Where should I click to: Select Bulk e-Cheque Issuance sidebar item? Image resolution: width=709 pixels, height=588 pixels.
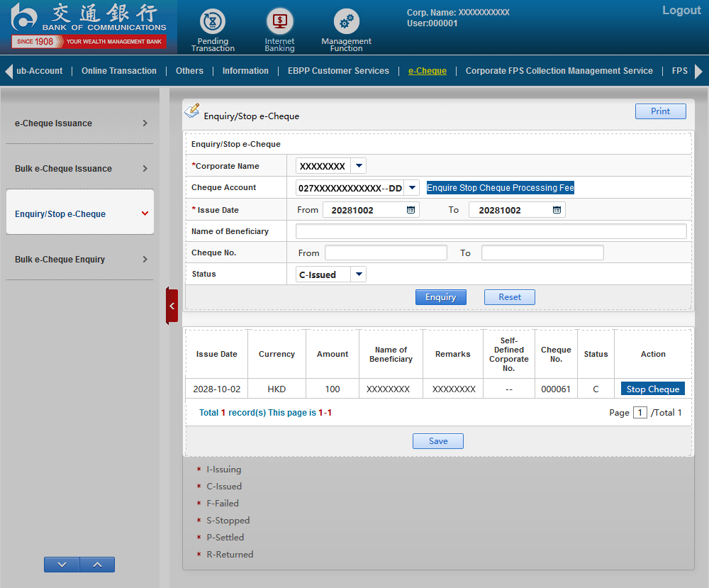coord(80,168)
